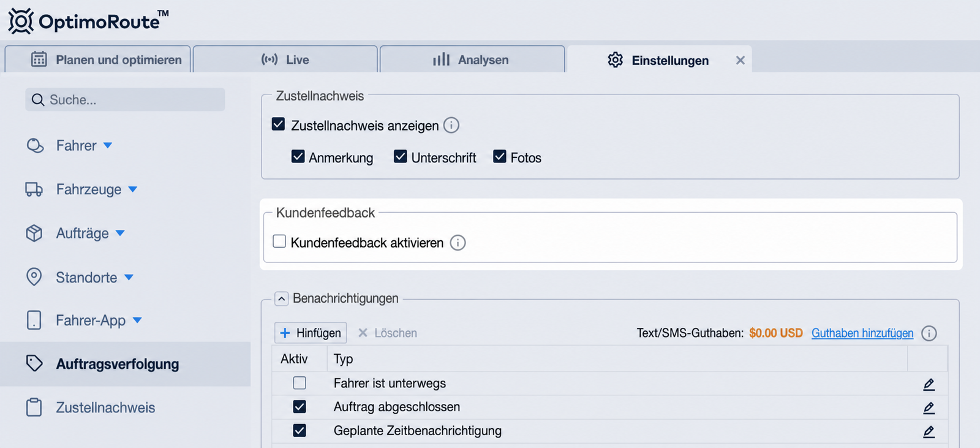The width and height of the screenshot is (980, 448).
Task: Click info icon next to Zustellnachweis anzeigen
Action: 451,125
